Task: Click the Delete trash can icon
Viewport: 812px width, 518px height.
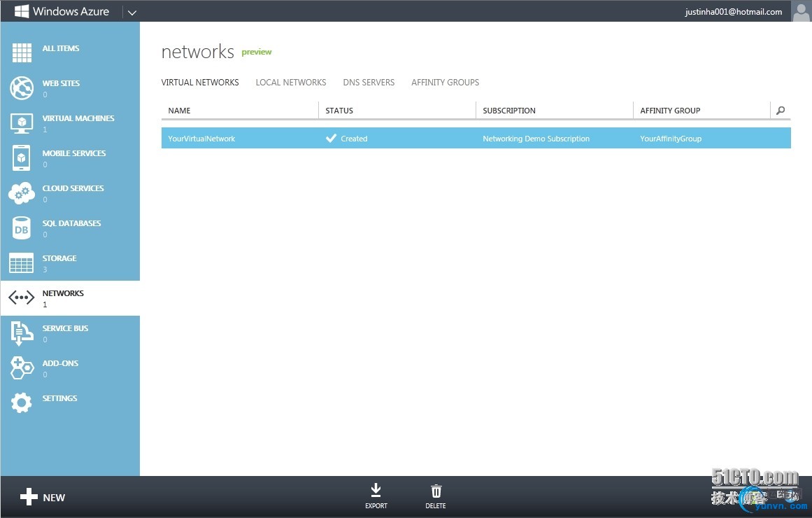Action: [x=436, y=491]
